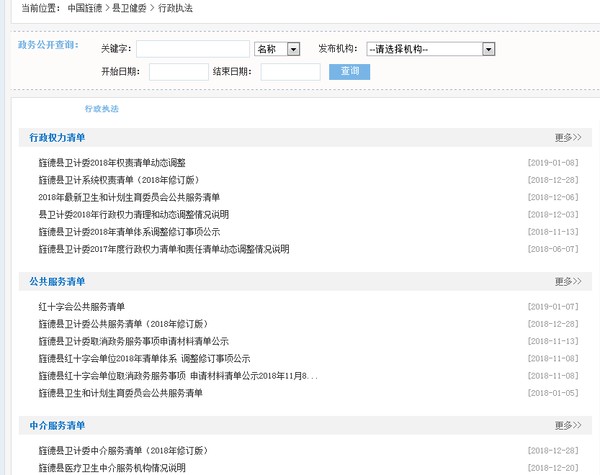Click 更多>> for 行政权力清单
Image resolution: width=600 pixels, height=475 pixels.
point(568,137)
